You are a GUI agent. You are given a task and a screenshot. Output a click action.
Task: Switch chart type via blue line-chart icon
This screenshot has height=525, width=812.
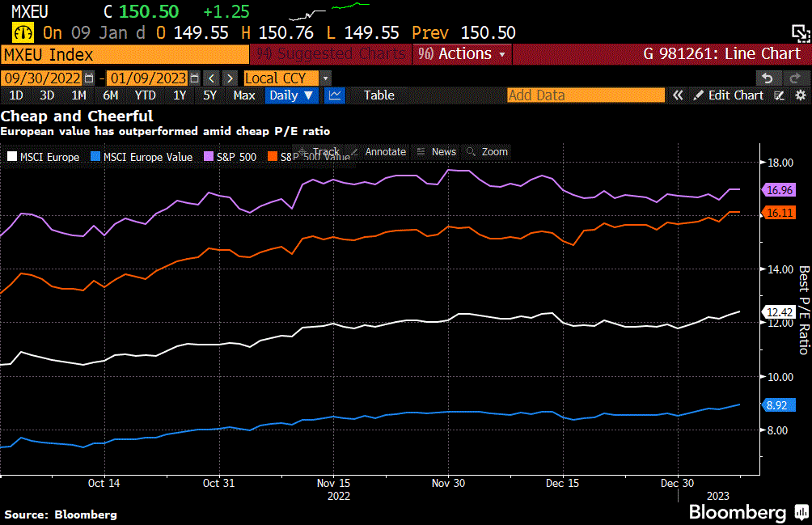click(x=335, y=95)
